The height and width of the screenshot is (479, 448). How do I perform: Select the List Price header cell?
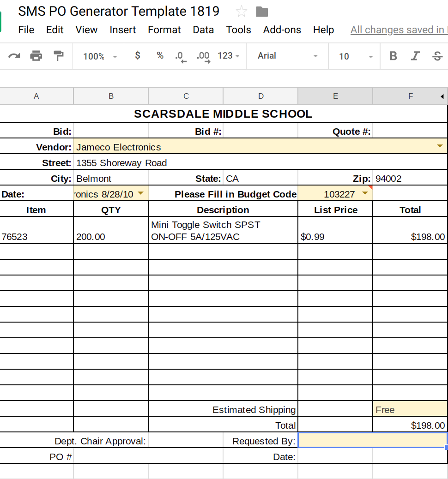coord(335,209)
